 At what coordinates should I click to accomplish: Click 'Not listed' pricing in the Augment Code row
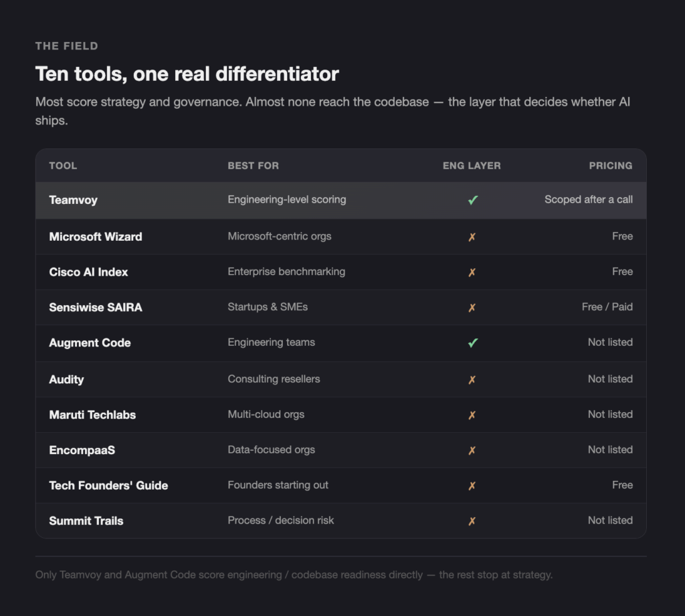pyautogui.click(x=610, y=342)
